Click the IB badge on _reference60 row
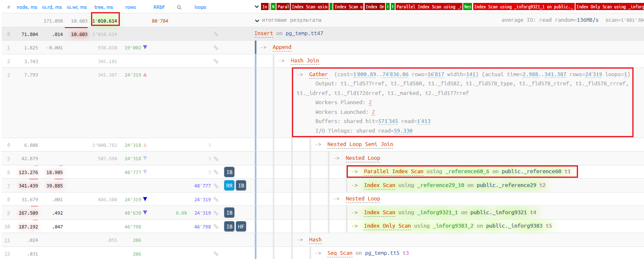The width and height of the screenshot is (644, 259). point(229,172)
